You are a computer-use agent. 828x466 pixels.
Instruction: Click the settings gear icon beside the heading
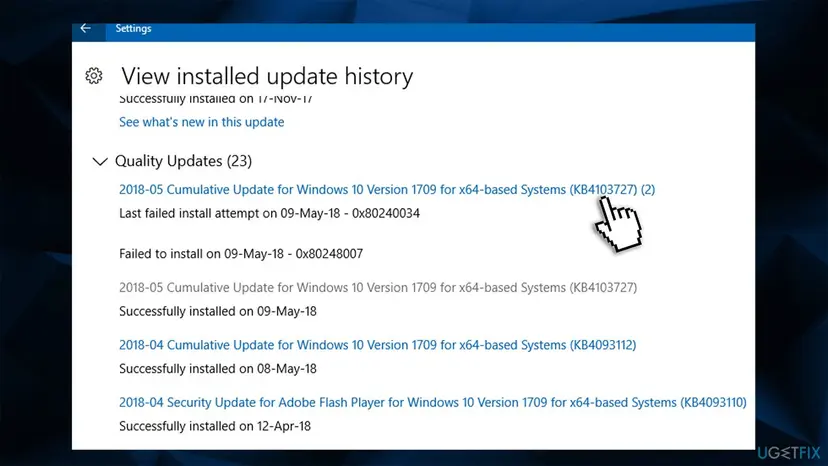click(94, 76)
